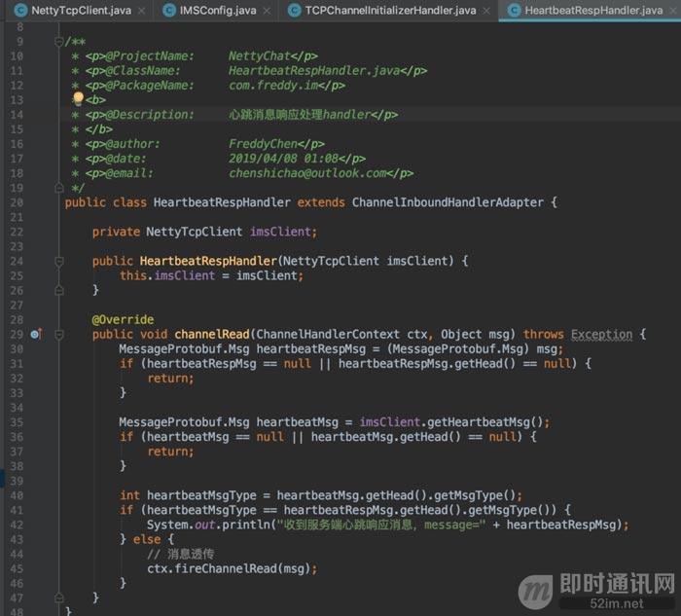Click the override gutter icon beside channelRead
Viewport: 681px width, 616px height.
pos(36,334)
